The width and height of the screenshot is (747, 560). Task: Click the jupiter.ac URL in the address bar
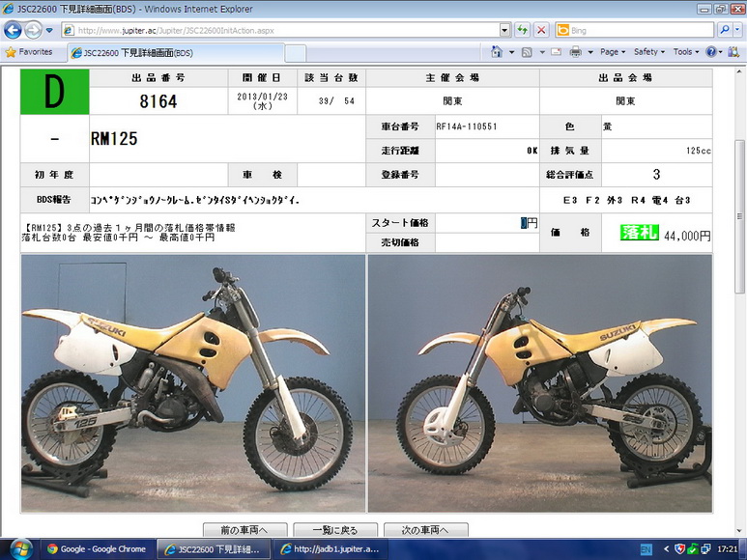176,31
